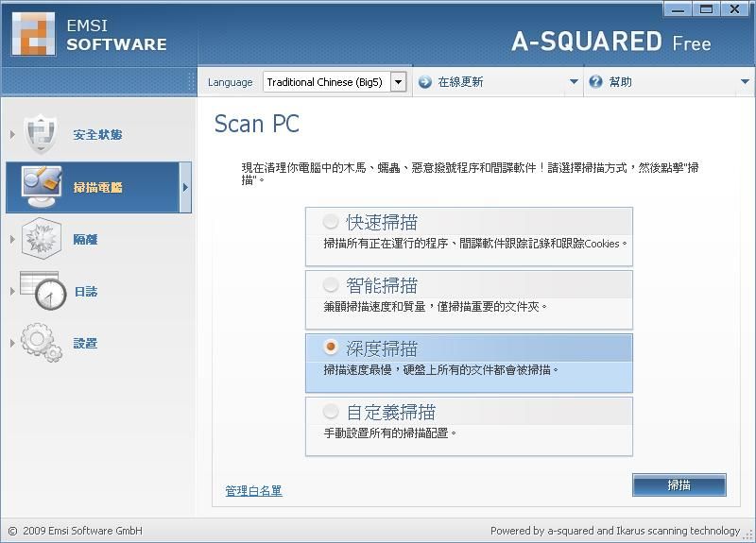Go to the 日誌 sidebar label
This screenshot has height=543, width=756.
[86, 292]
